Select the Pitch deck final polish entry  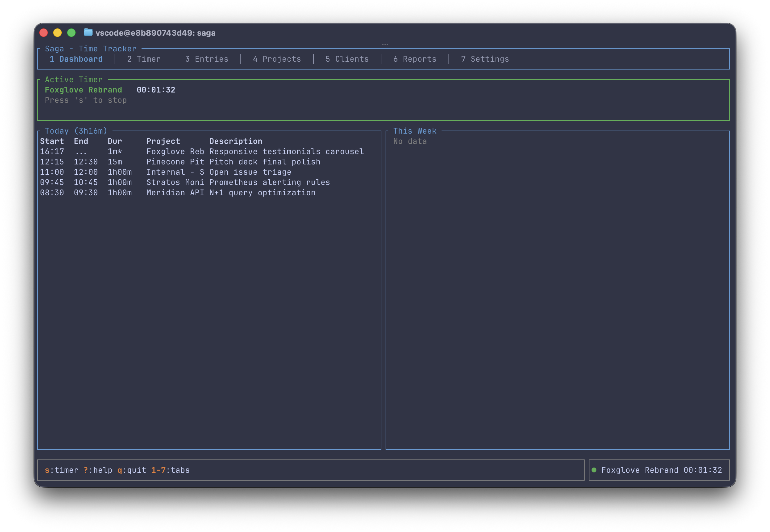click(x=264, y=162)
